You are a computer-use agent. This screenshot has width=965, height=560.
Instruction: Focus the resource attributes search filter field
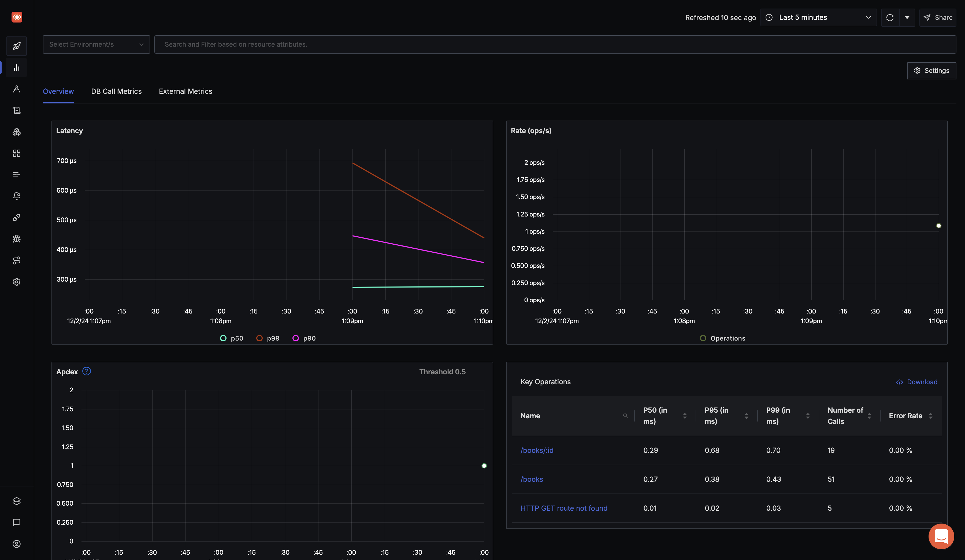pos(555,44)
